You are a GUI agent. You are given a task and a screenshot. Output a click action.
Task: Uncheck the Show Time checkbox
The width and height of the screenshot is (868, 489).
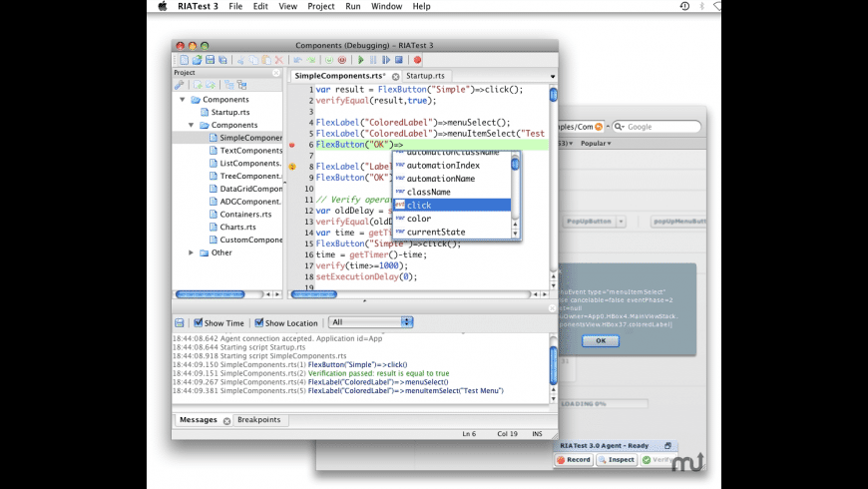click(199, 323)
